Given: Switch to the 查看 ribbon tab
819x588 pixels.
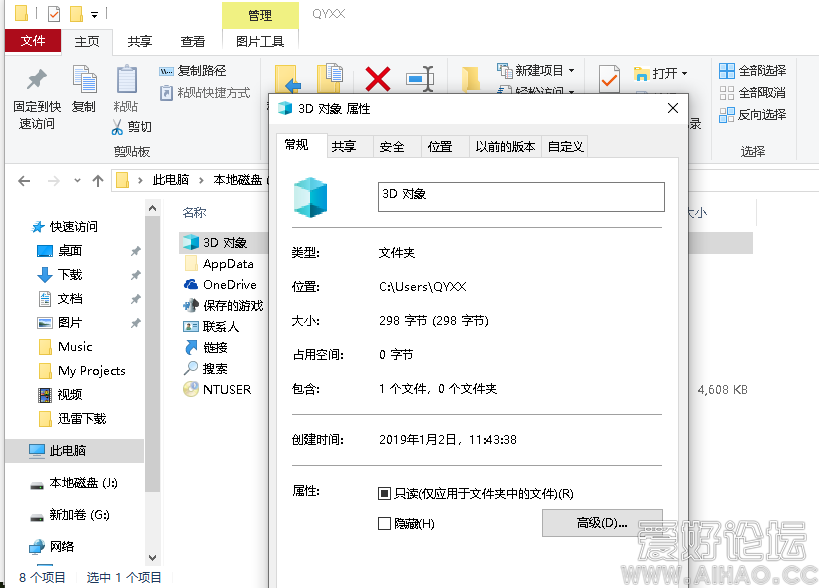Looking at the screenshot, I should (193, 41).
